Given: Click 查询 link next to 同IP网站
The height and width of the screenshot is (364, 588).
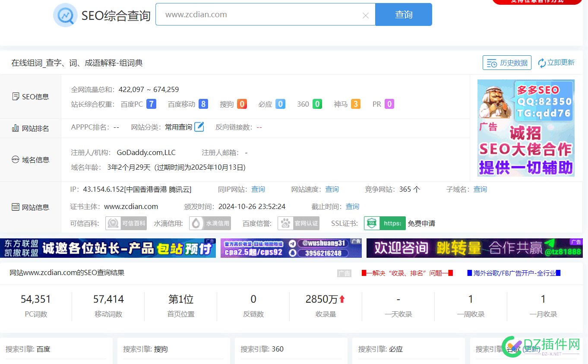Looking at the screenshot, I should point(258,189).
